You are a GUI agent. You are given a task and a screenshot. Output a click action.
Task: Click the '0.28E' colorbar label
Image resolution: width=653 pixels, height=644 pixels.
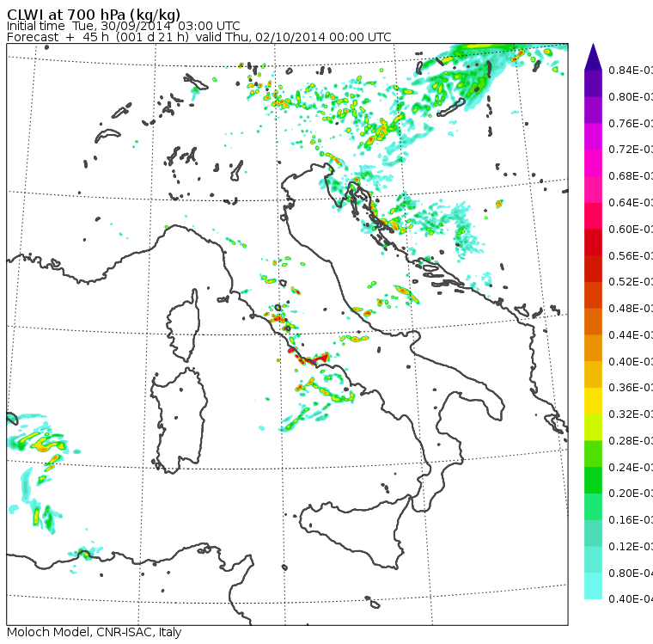pos(631,440)
